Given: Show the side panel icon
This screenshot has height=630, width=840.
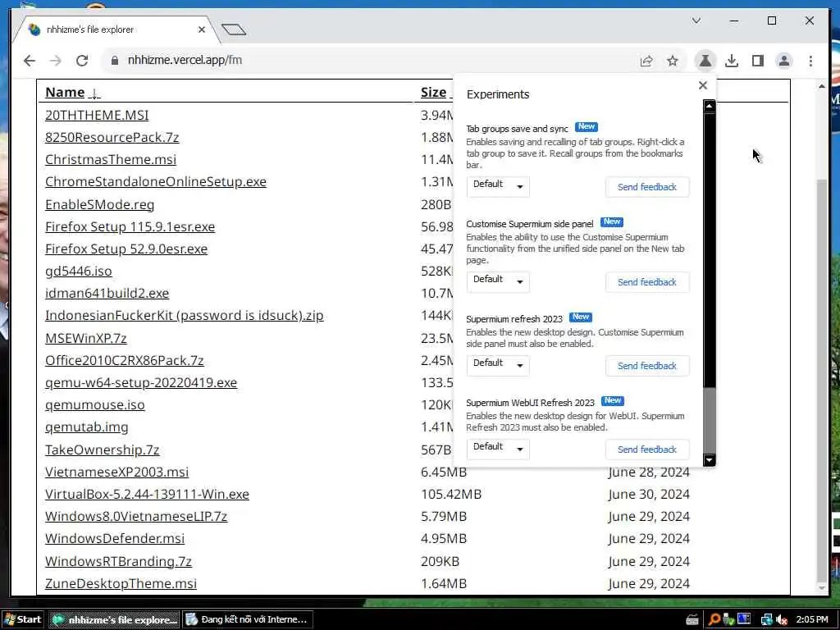Looking at the screenshot, I should [758, 61].
